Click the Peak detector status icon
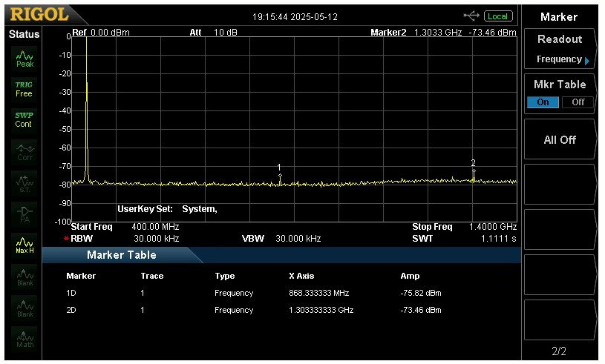 point(24,59)
